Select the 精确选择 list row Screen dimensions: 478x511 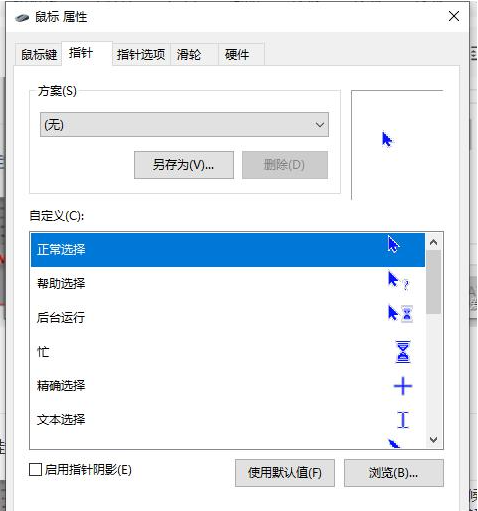228,386
